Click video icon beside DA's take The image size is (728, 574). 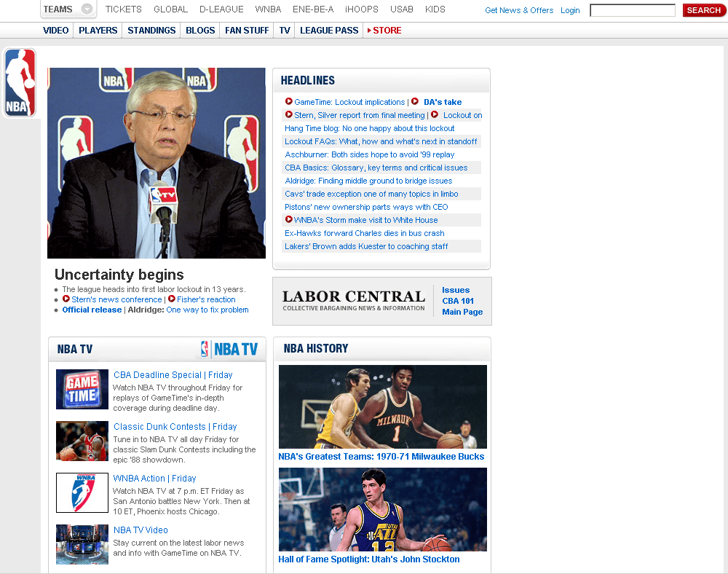[x=415, y=101]
